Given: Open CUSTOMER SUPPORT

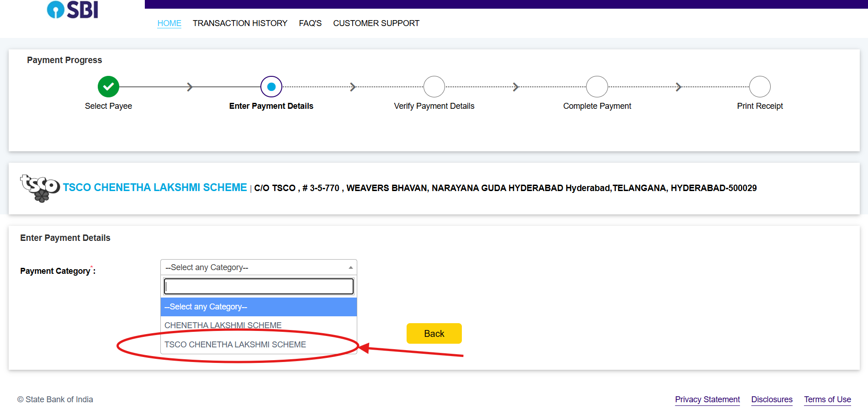Looking at the screenshot, I should point(376,23).
